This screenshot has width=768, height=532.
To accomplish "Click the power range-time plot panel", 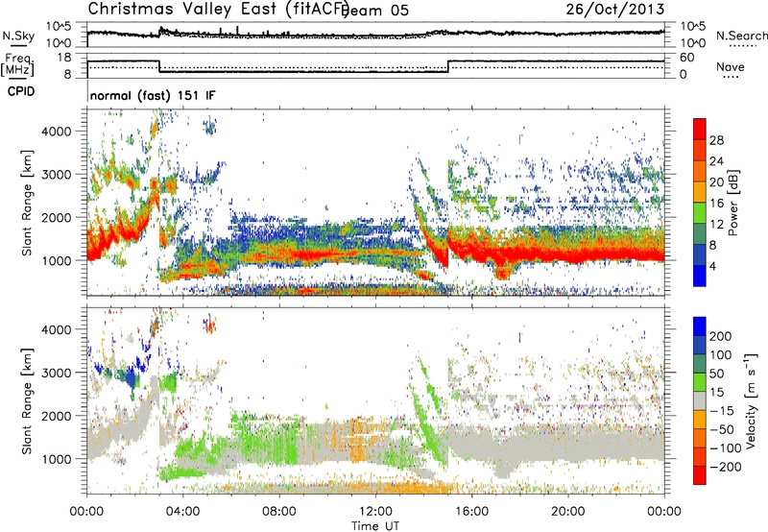I will click(x=375, y=203).
